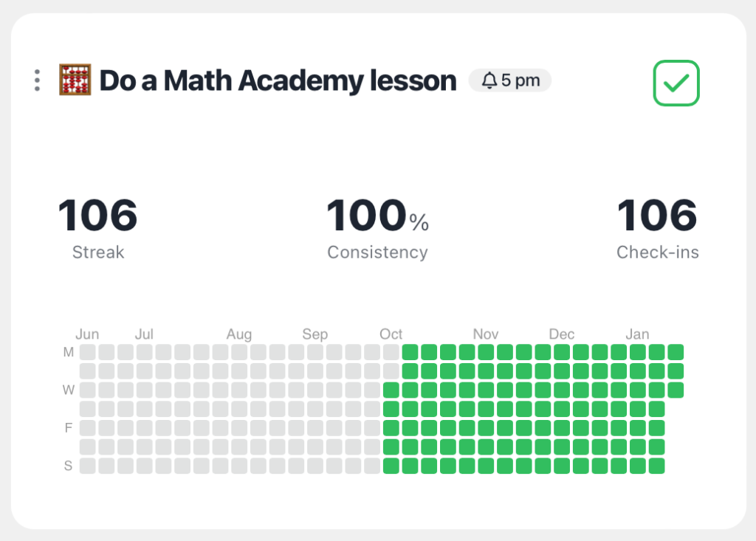Screen dimensions: 756x541
Task: Select the Sep month label
Action: [x=315, y=334]
